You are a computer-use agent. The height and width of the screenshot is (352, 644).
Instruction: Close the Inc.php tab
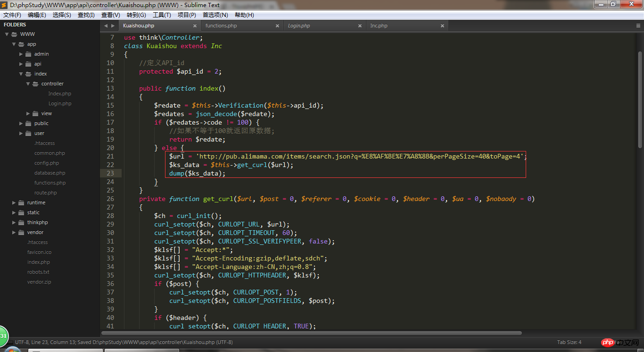pos(441,26)
